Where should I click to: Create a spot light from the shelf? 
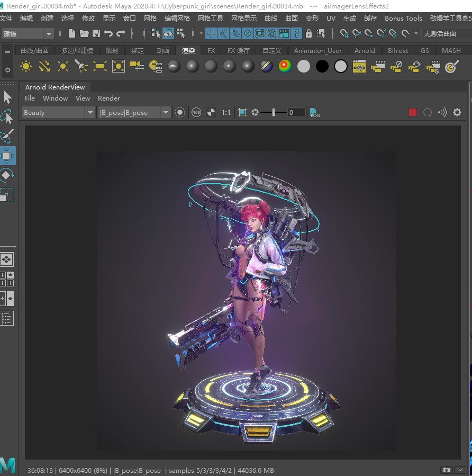(x=81, y=66)
